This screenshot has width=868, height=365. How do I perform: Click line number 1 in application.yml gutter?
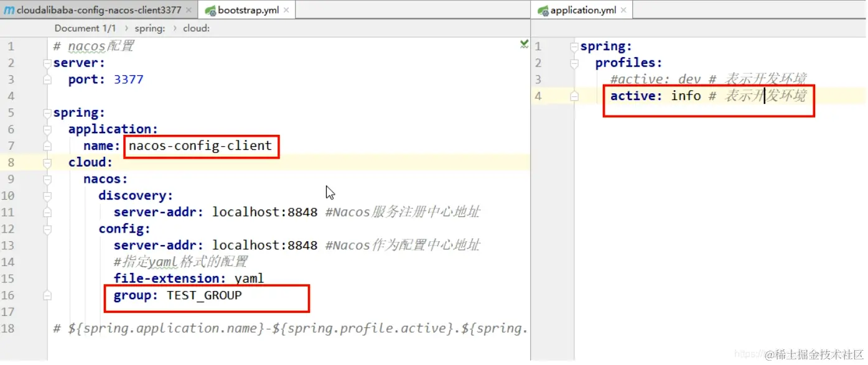tap(538, 47)
